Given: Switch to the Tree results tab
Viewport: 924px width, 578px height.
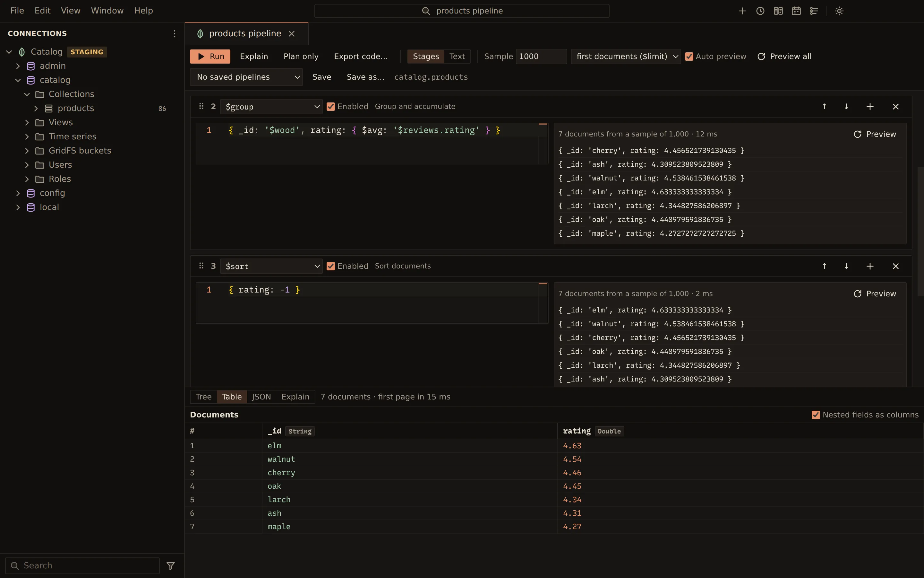Looking at the screenshot, I should pos(203,397).
